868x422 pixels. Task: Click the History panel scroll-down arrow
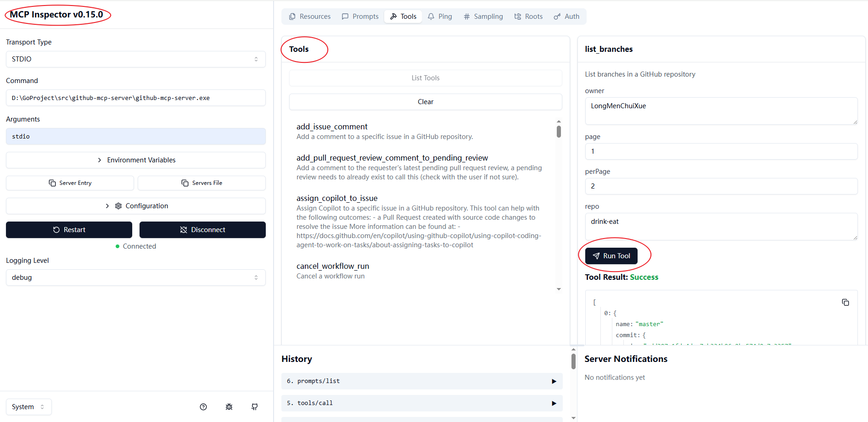pos(573,418)
